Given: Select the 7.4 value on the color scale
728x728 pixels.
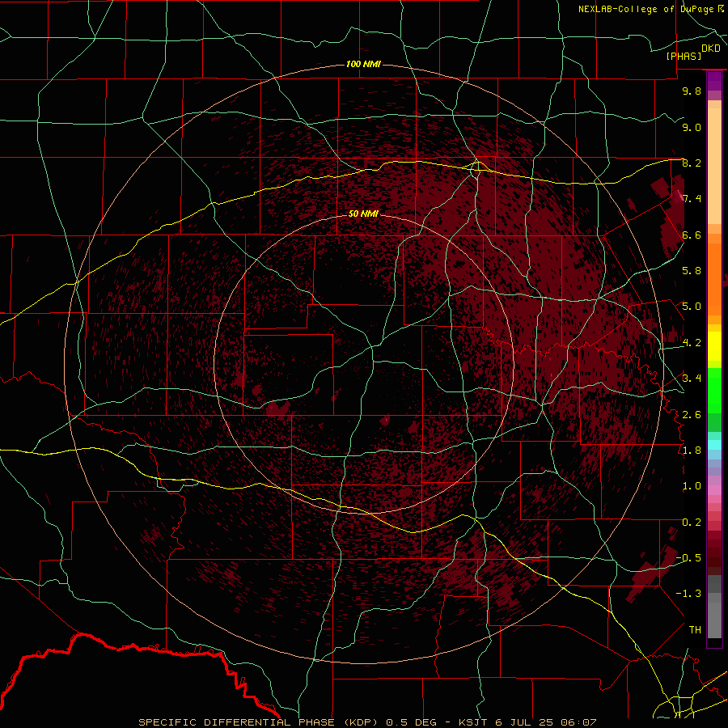Looking at the screenshot, I should point(692,199).
